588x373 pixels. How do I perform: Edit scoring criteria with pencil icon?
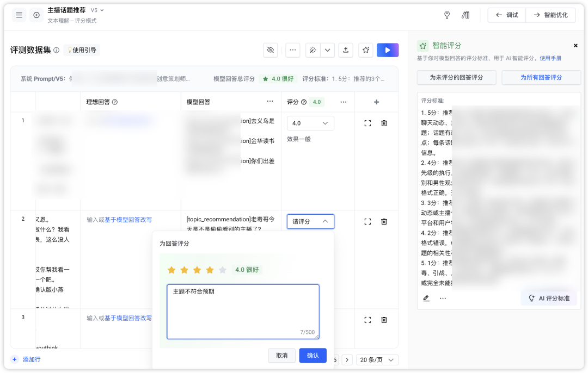point(426,298)
